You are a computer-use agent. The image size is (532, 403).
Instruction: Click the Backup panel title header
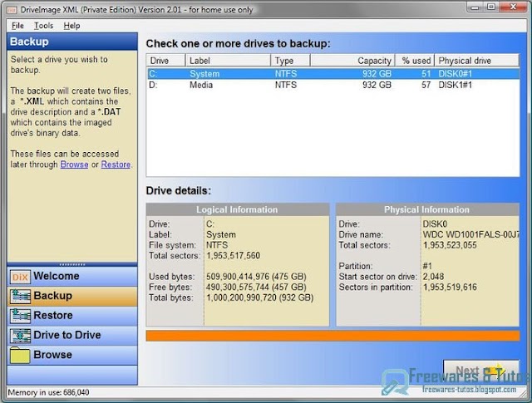[72, 42]
